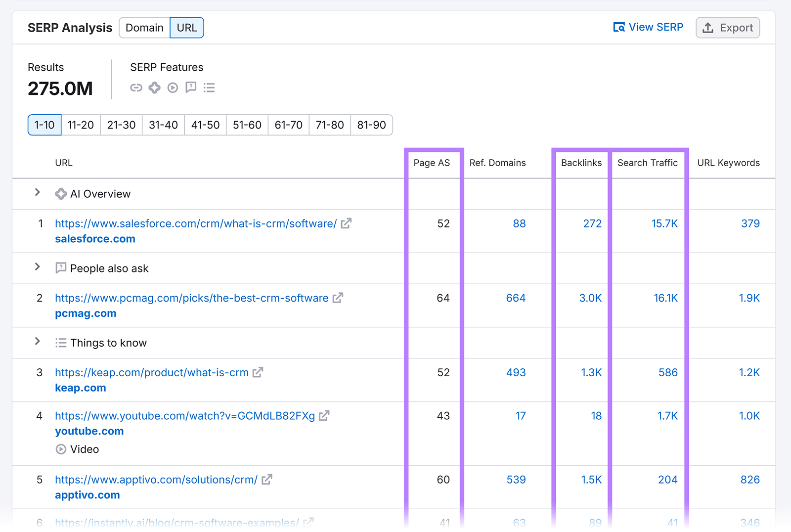Click the People Also Ask question bubble icon
The height and width of the screenshot is (532, 791).
pyautogui.click(x=191, y=88)
